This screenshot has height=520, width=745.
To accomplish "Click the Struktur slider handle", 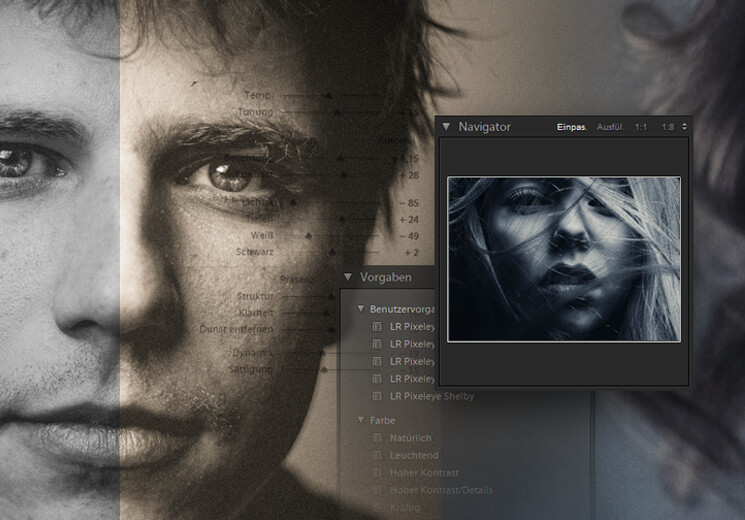I will [x=332, y=296].
